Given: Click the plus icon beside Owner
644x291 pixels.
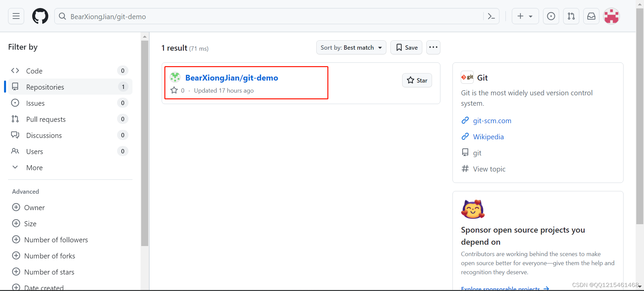Looking at the screenshot, I should tap(16, 207).
